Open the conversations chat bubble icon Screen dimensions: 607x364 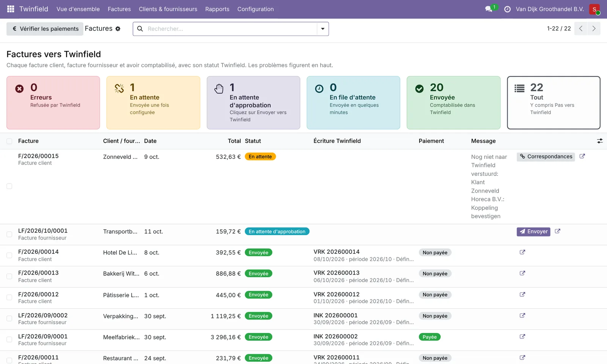point(489,9)
